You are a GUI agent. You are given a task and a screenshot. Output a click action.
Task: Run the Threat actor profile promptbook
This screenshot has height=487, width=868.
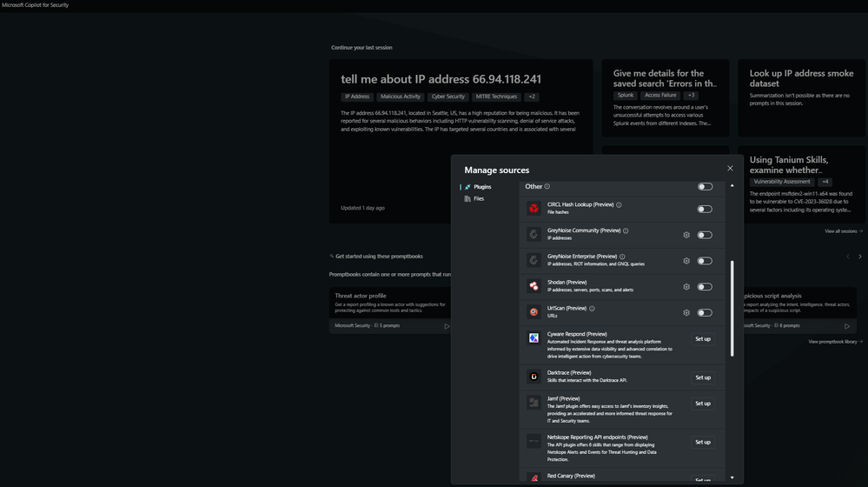click(x=447, y=326)
